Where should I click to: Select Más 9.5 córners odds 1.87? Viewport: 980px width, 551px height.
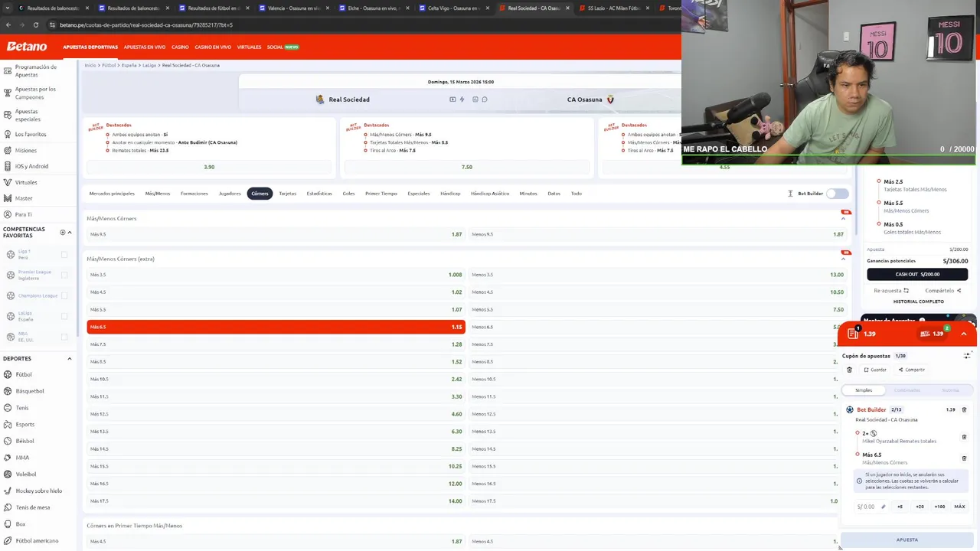276,234
